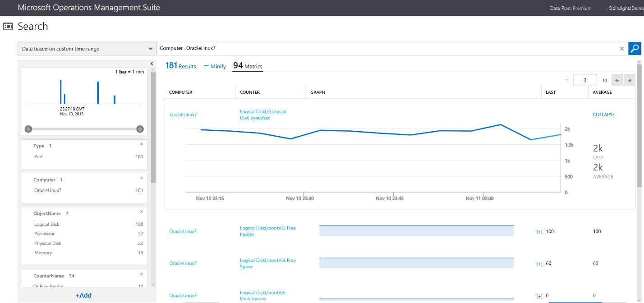Click the % Free Space sparkline graph
Viewport: 644px width, 303px height.
(x=417, y=263)
